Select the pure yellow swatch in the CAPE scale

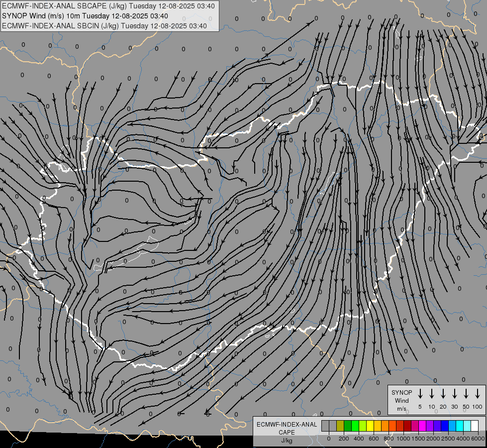click(370, 426)
